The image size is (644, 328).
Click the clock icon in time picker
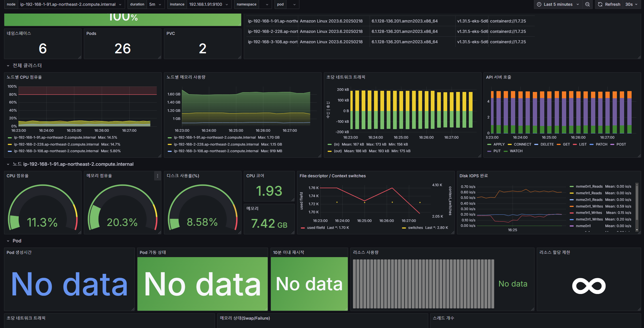[539, 4]
